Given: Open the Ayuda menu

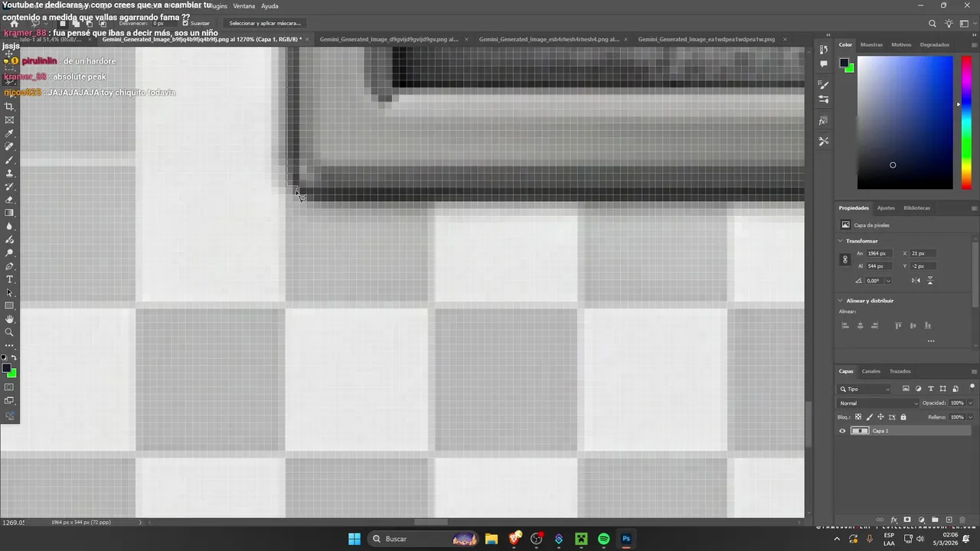Looking at the screenshot, I should [x=269, y=6].
